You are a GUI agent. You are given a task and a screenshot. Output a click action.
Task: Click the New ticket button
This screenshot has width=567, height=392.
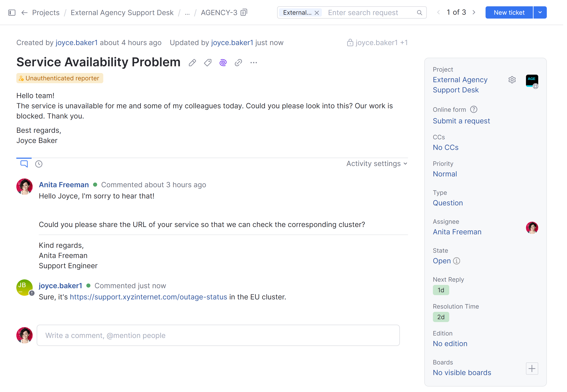tap(509, 12)
